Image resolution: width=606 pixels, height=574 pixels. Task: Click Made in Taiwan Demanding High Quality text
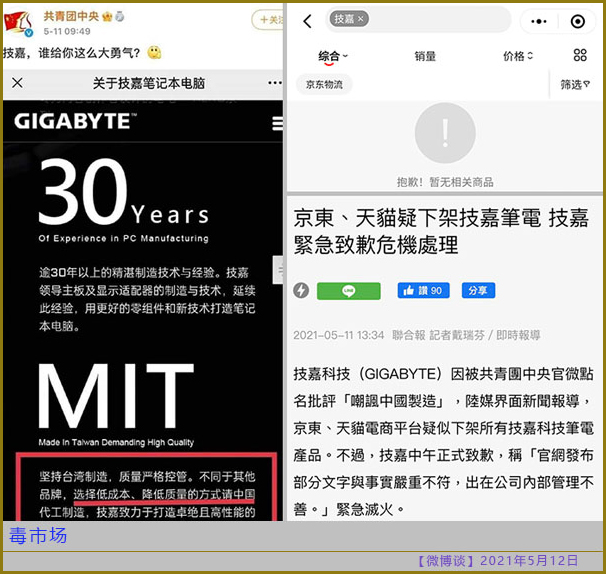pos(116,442)
